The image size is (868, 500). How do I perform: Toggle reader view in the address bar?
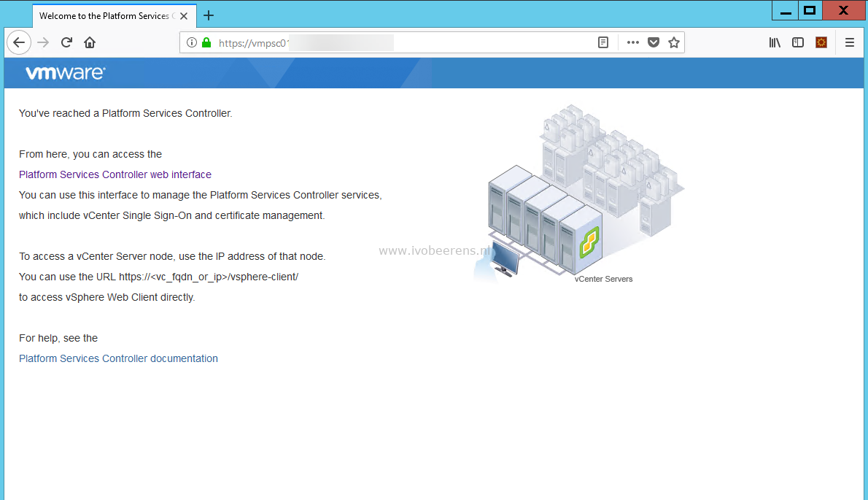coord(603,42)
